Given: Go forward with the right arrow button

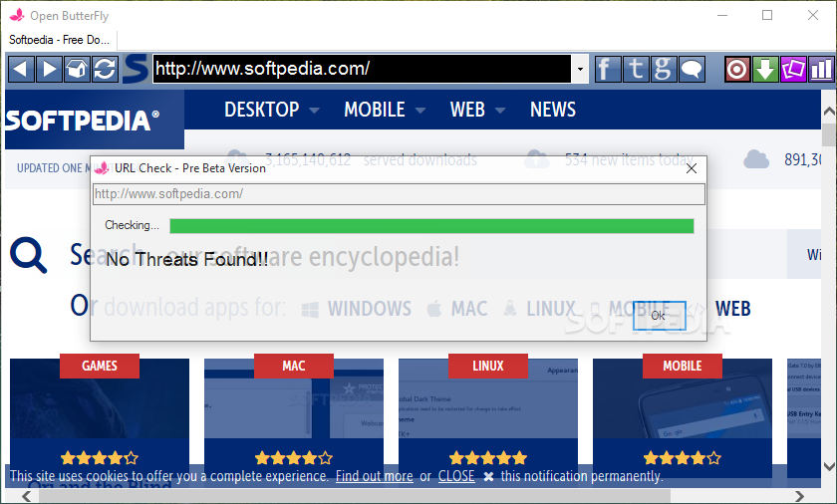Looking at the screenshot, I should click(49, 69).
